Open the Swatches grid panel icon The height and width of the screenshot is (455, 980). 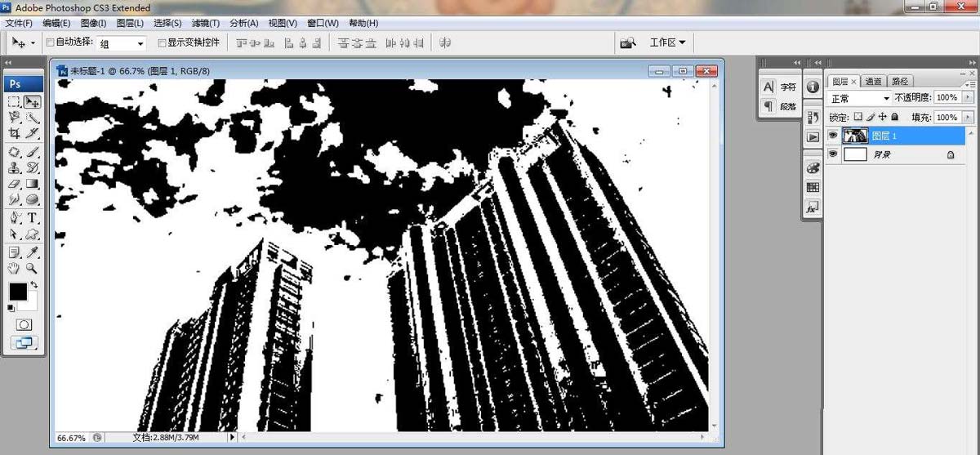[x=813, y=187]
